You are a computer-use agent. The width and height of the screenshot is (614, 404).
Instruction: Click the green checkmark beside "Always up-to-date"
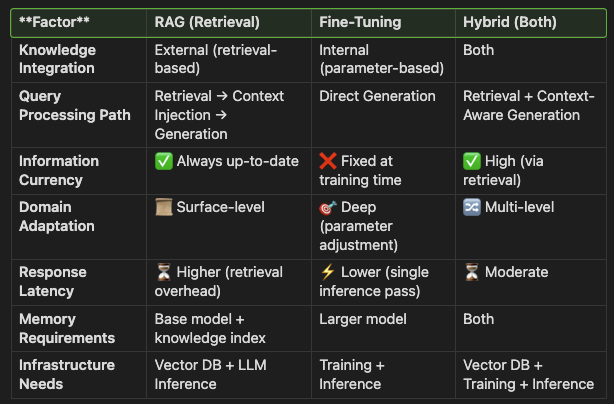[x=164, y=161]
